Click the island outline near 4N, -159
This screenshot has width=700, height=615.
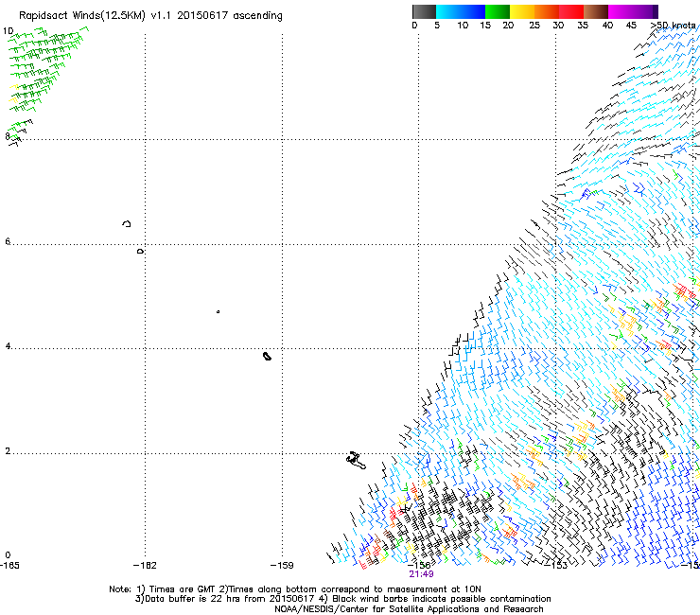267,356
